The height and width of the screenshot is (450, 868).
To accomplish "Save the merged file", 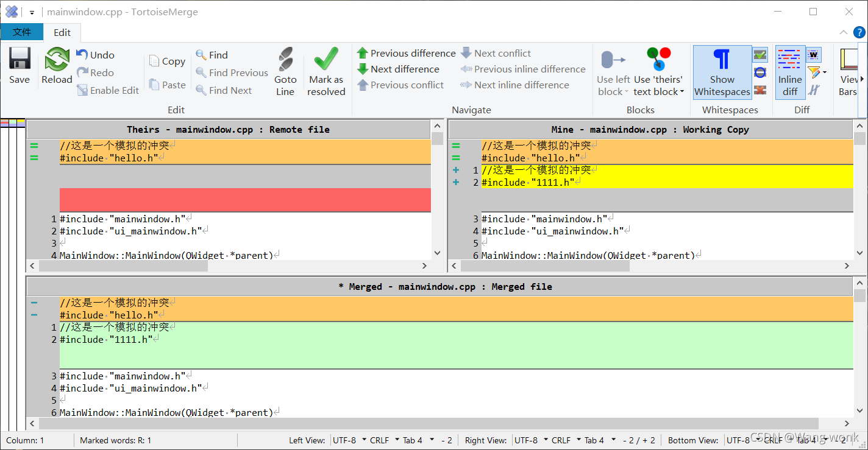I will pyautogui.click(x=20, y=66).
